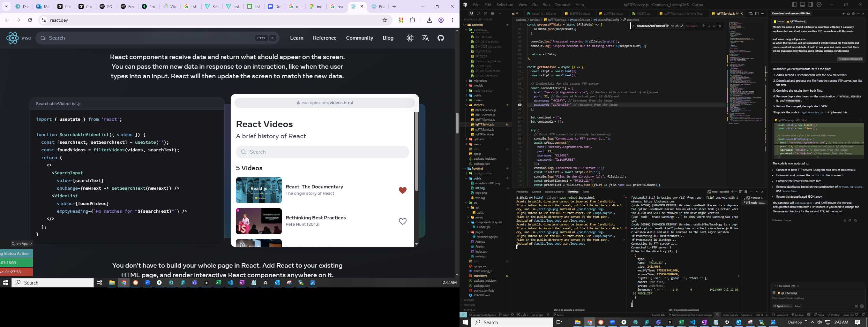Open new Chrome tab with plus

click(x=394, y=6)
